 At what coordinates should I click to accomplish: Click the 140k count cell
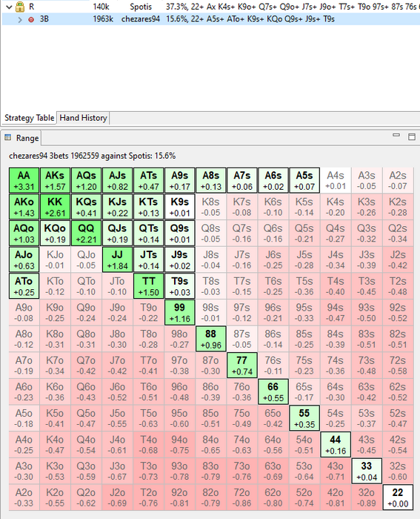click(x=101, y=7)
